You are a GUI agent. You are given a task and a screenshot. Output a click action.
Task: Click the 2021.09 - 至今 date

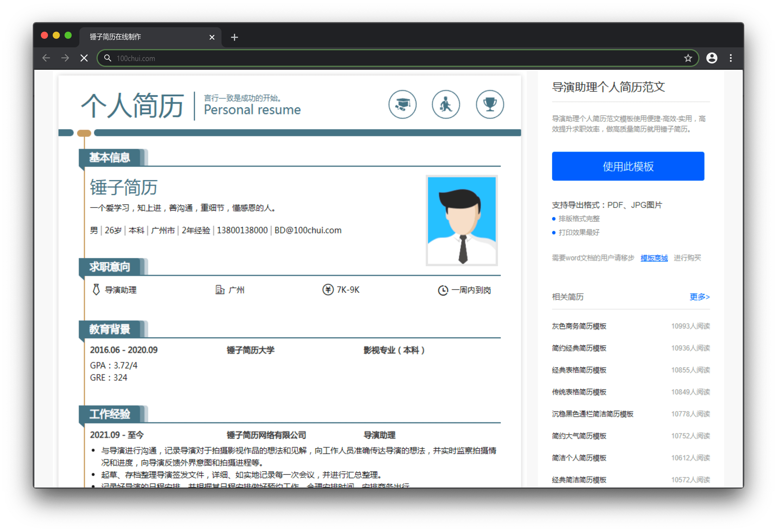[x=116, y=435]
